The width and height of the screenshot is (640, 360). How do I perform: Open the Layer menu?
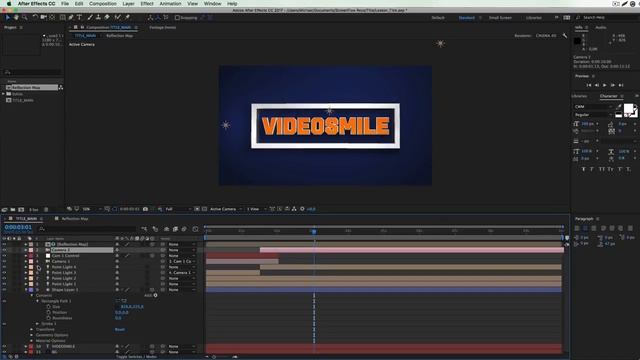(x=128, y=4)
